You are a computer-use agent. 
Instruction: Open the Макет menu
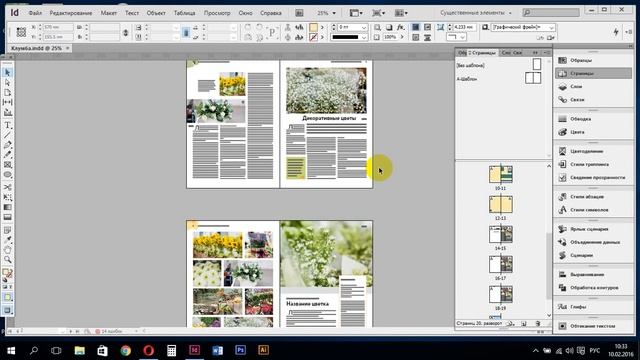tap(109, 13)
